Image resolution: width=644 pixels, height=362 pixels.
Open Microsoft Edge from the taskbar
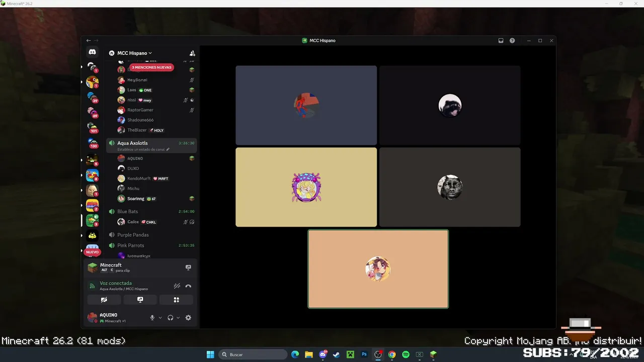[x=295, y=354]
